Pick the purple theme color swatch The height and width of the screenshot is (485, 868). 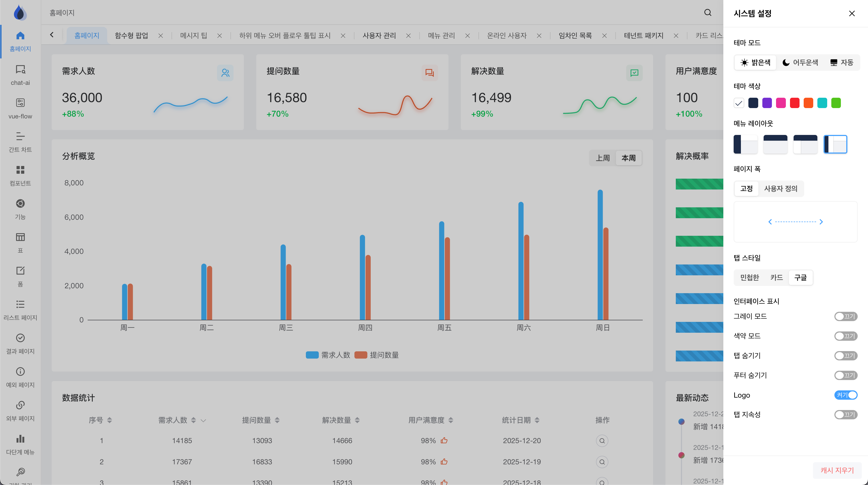coord(767,103)
